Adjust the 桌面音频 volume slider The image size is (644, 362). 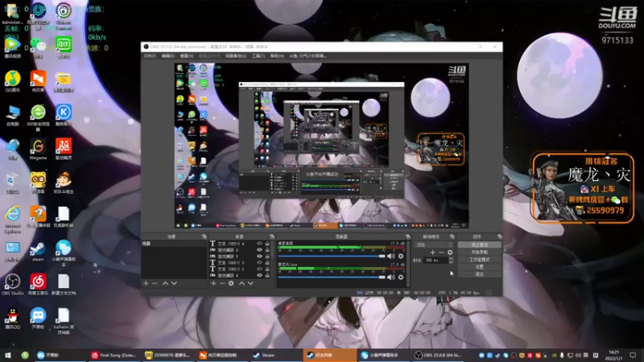pos(332,256)
